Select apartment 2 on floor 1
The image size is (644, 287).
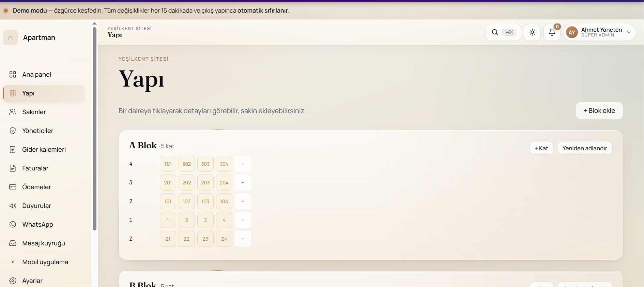point(187,220)
